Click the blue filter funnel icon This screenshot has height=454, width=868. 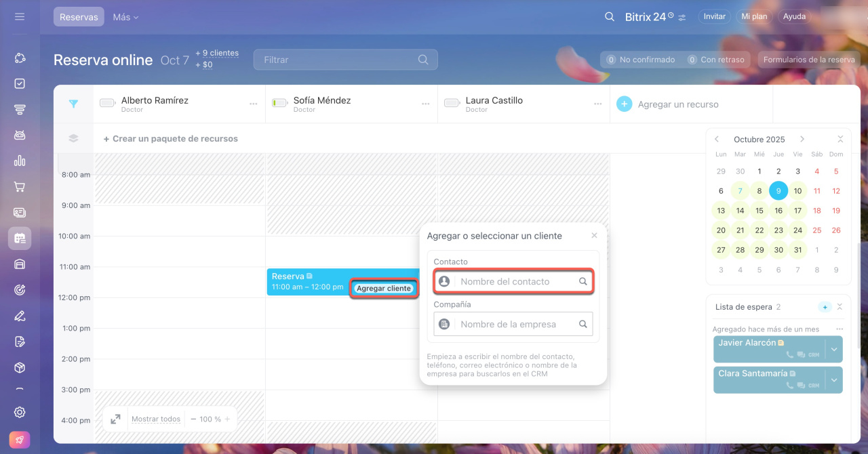[73, 104]
